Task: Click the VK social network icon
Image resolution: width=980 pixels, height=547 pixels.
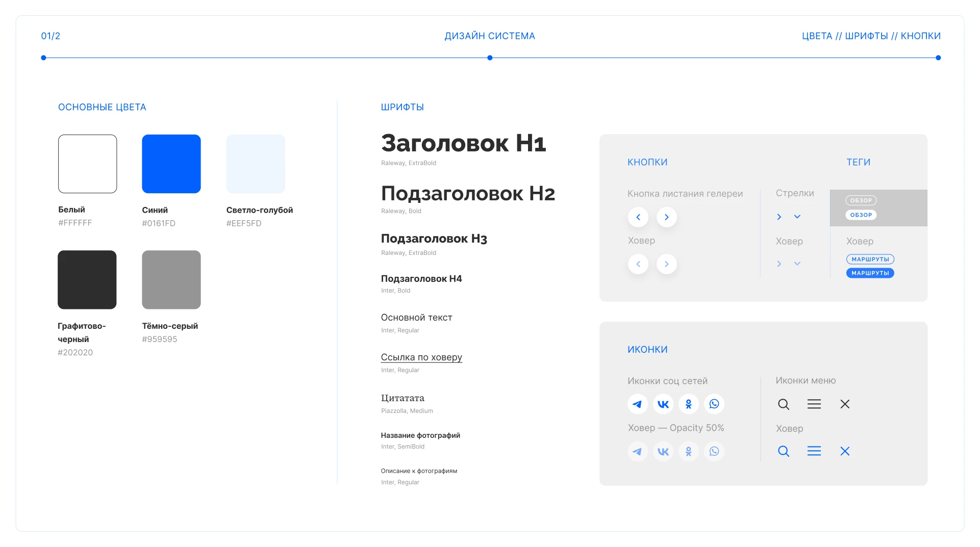Action: point(663,404)
